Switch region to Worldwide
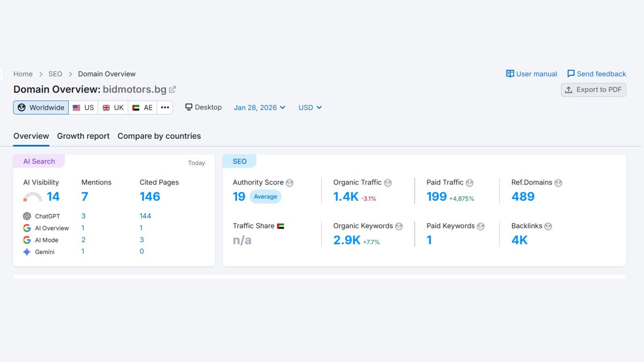The image size is (644, 362). [x=40, y=107]
